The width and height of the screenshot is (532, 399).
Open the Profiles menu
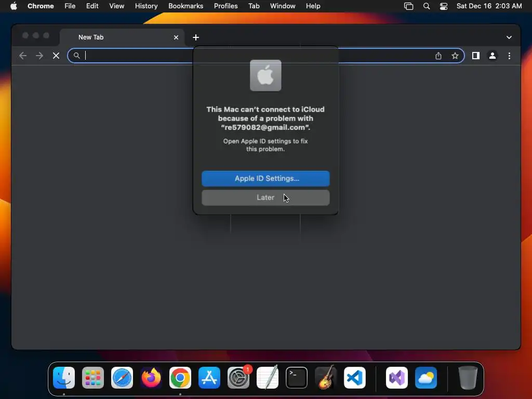[225, 6]
